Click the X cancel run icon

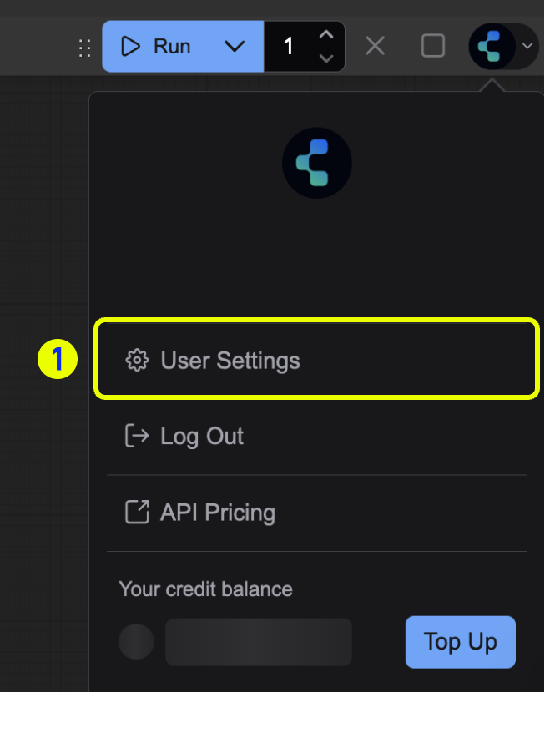374,46
